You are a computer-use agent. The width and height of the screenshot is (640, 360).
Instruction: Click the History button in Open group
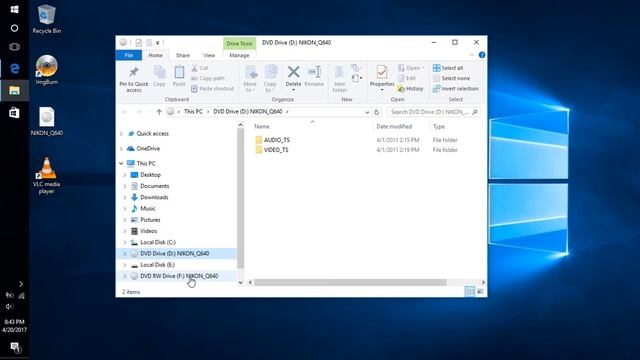pos(411,89)
